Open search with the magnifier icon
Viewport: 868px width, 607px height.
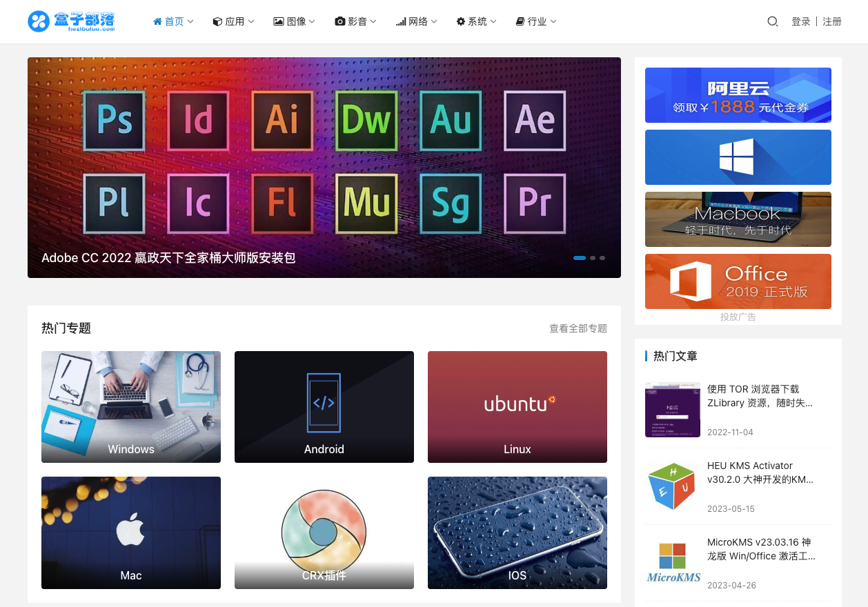pyautogui.click(x=773, y=21)
